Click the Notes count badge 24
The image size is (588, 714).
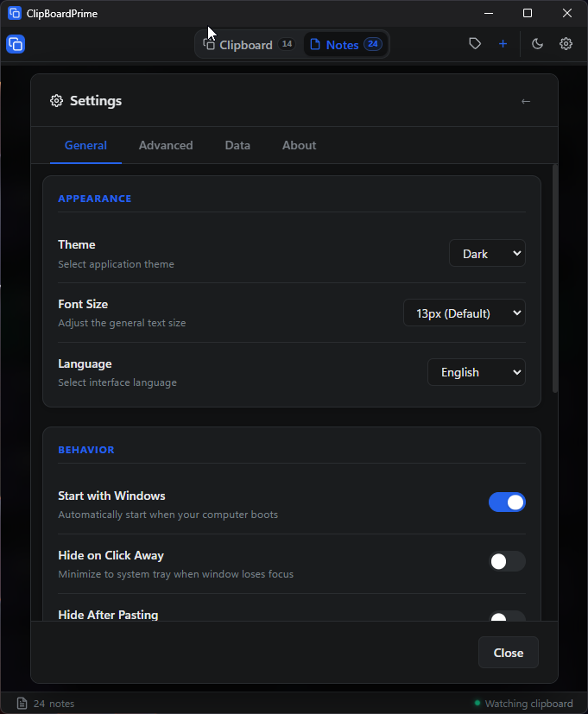pos(373,44)
